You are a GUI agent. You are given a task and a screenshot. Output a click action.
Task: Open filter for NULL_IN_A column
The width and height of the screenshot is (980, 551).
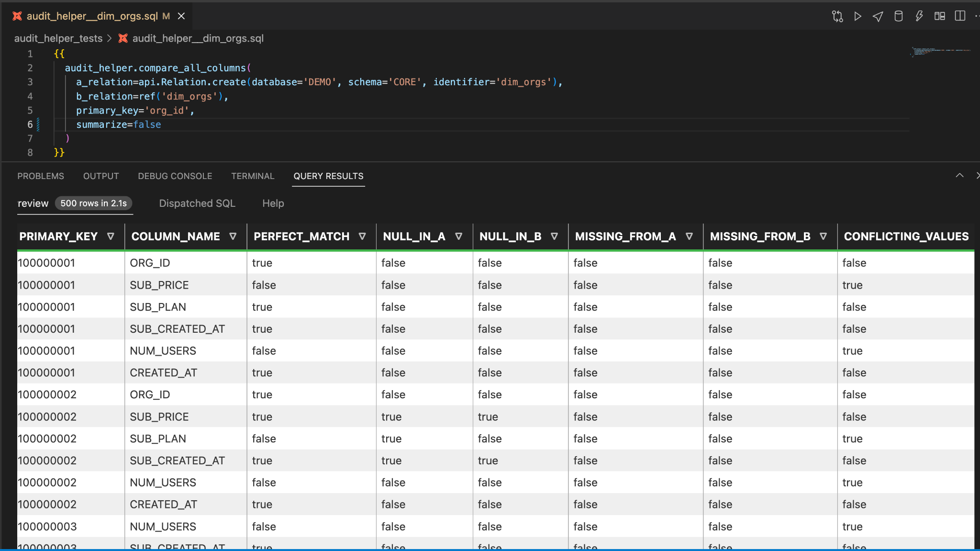pos(458,236)
